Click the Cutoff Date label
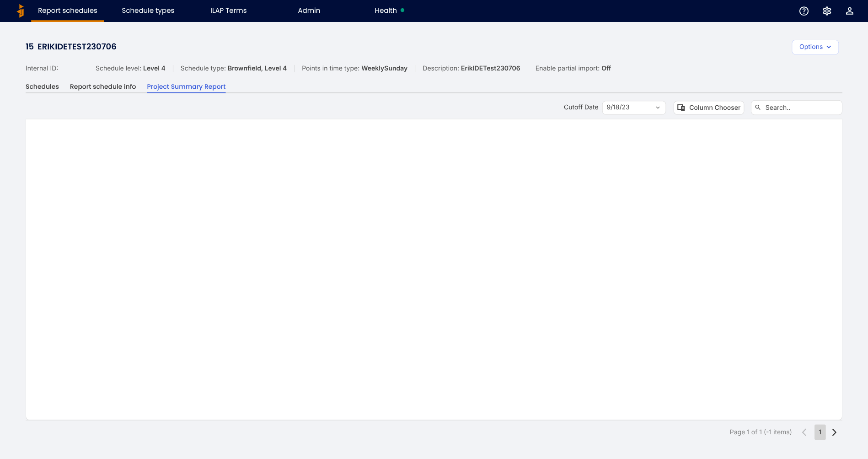Screen dimensions: 868x459 [x=581, y=107]
